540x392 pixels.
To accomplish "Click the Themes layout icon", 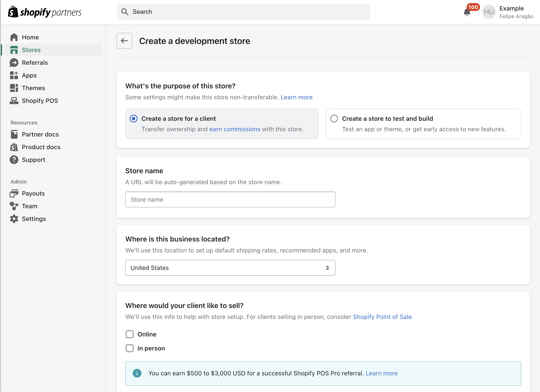I will [14, 88].
